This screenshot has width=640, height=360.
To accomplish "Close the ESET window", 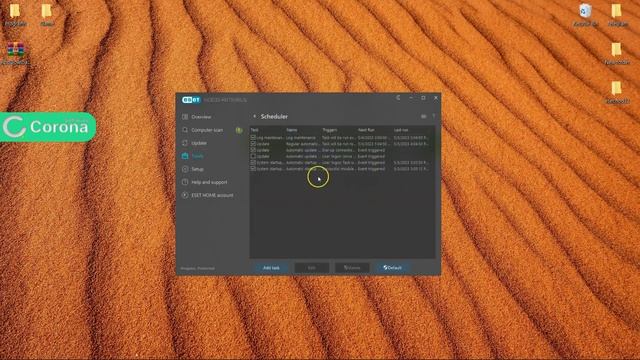I will coord(436,98).
